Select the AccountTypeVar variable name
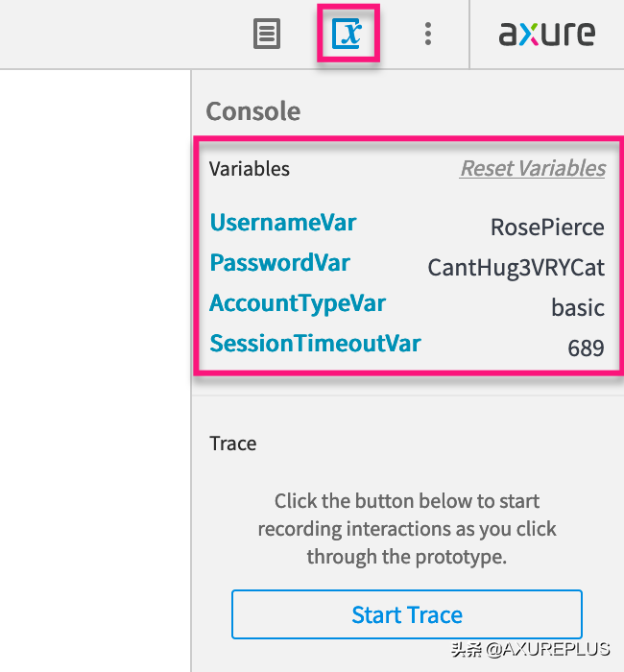 click(x=298, y=303)
